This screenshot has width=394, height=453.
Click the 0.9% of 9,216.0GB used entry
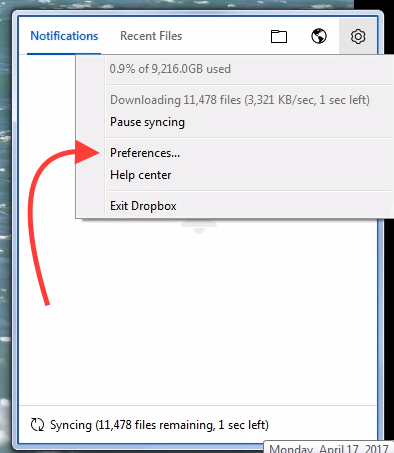click(x=170, y=69)
